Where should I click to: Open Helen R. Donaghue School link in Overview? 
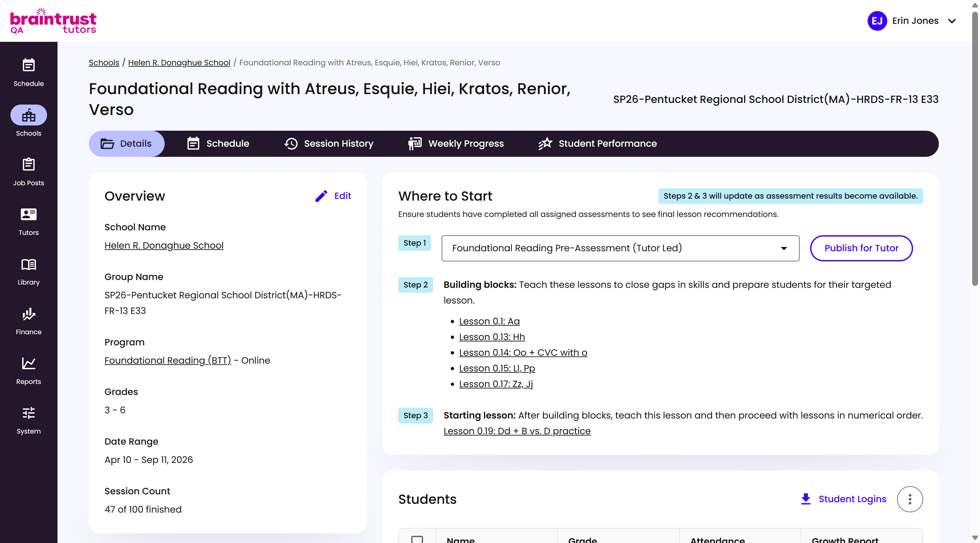click(164, 245)
